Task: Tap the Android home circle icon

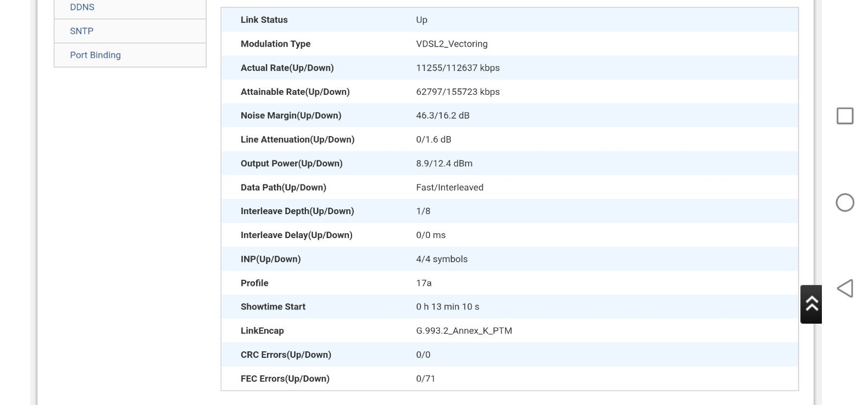Action: [845, 203]
